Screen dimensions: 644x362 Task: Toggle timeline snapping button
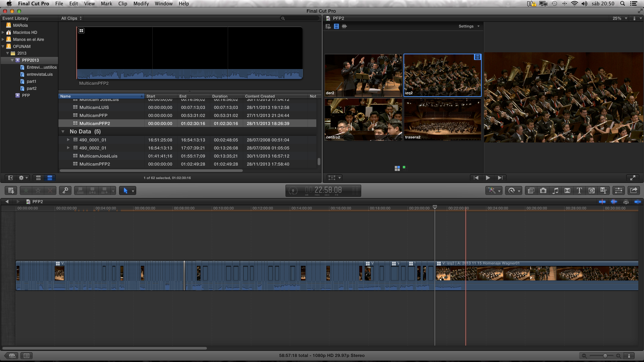point(637,202)
